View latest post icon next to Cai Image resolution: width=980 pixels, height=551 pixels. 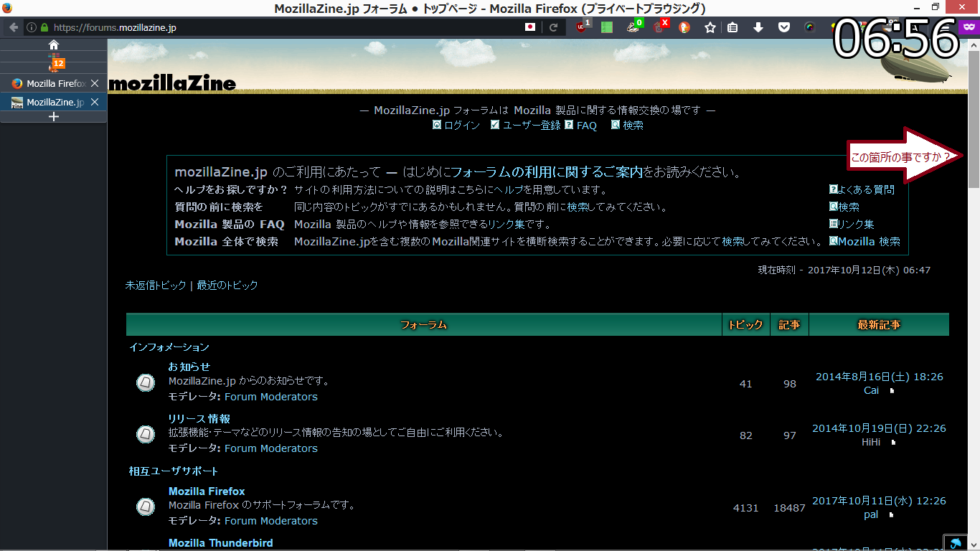click(892, 391)
